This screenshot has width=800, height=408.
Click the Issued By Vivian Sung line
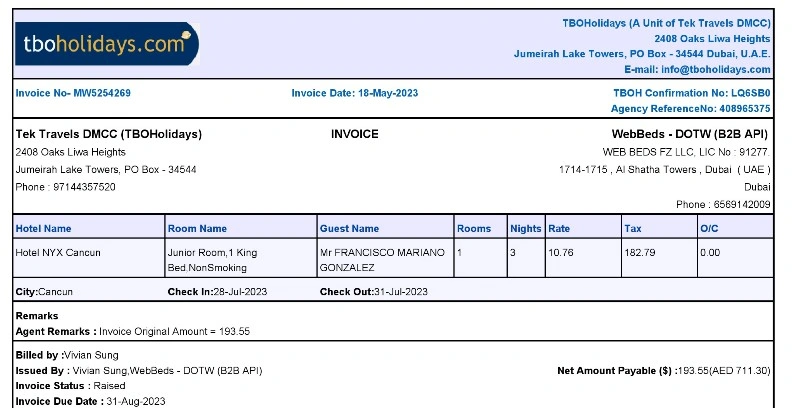click(x=139, y=370)
